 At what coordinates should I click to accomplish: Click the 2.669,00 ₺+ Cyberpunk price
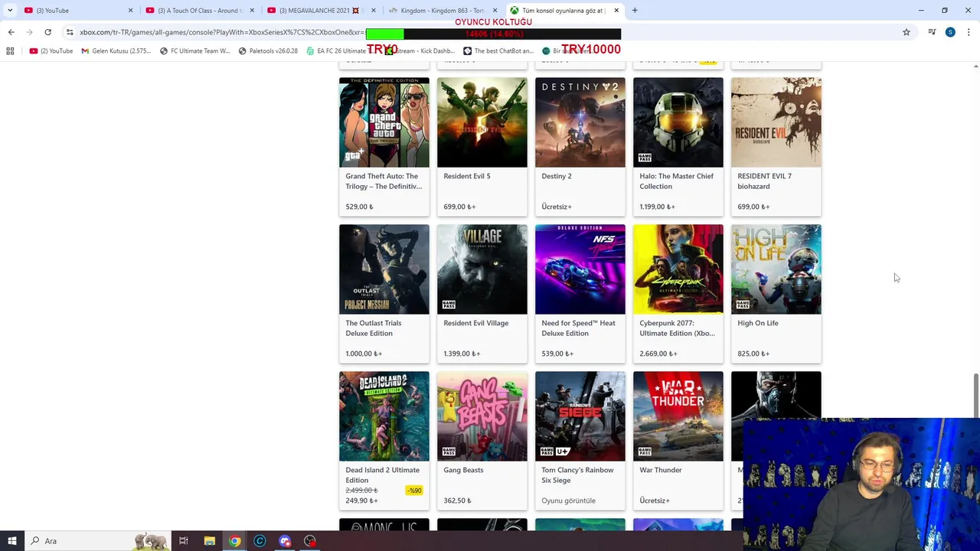click(658, 354)
